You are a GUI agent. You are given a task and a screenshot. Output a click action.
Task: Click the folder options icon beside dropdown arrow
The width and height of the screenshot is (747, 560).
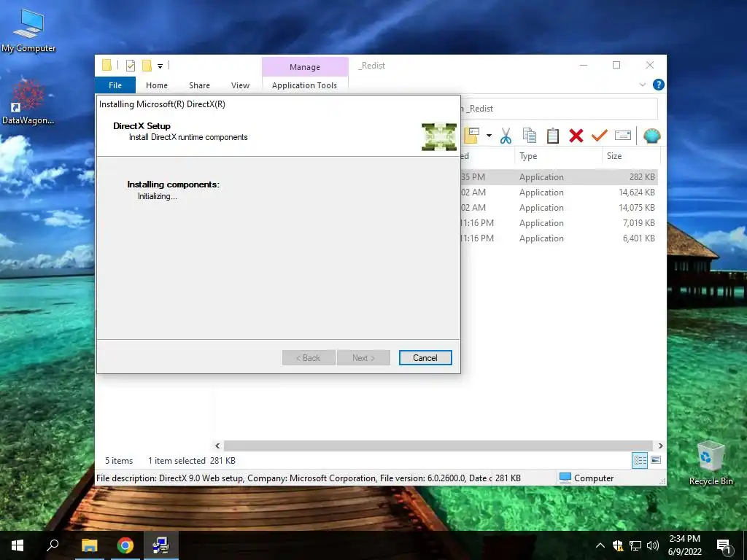click(x=472, y=136)
